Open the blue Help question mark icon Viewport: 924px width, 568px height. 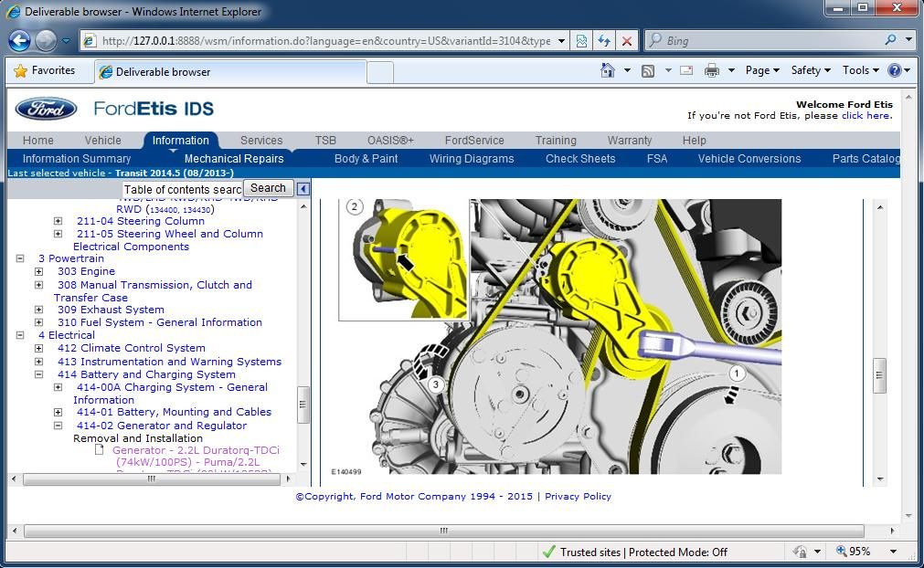click(895, 70)
